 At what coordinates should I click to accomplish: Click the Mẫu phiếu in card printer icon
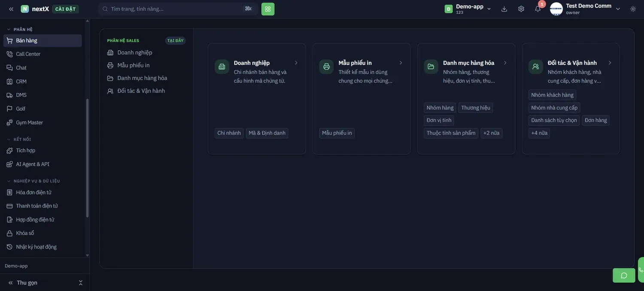point(326,67)
